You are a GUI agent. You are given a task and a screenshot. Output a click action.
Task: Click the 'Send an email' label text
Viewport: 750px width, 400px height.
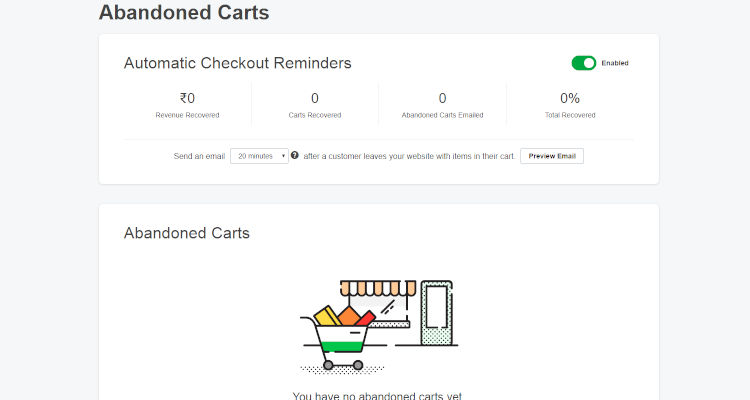198,156
